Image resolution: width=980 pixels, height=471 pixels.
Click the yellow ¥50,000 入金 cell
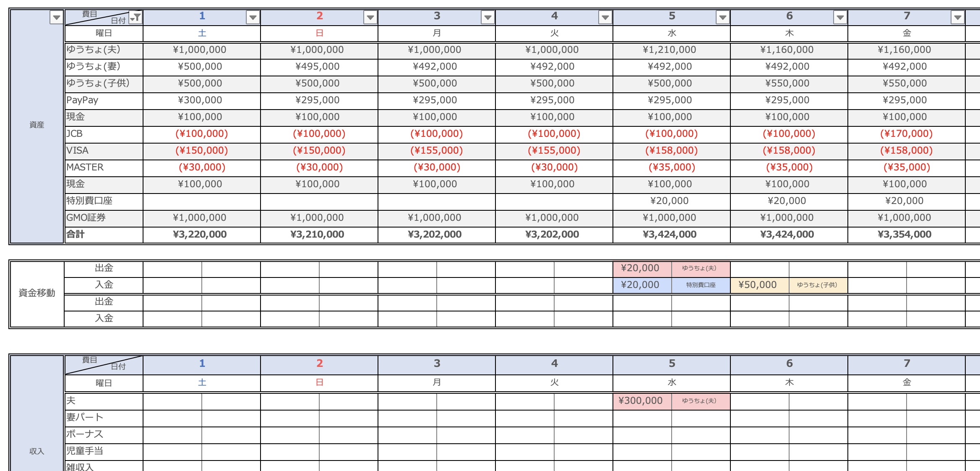(758, 285)
